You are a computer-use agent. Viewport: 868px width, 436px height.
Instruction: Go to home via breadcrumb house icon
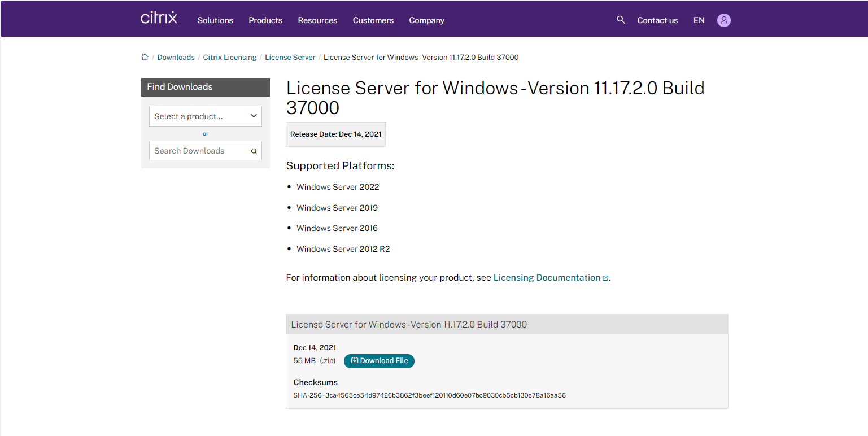click(145, 57)
